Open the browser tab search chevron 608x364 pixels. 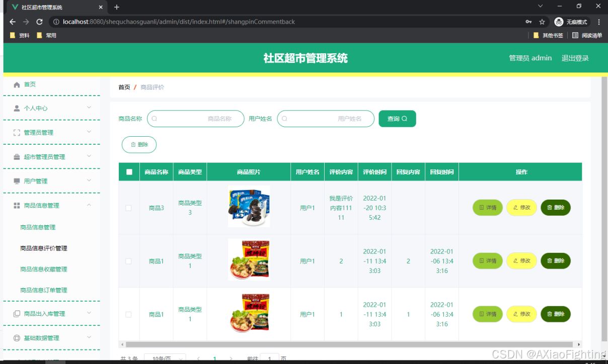pos(541,6)
